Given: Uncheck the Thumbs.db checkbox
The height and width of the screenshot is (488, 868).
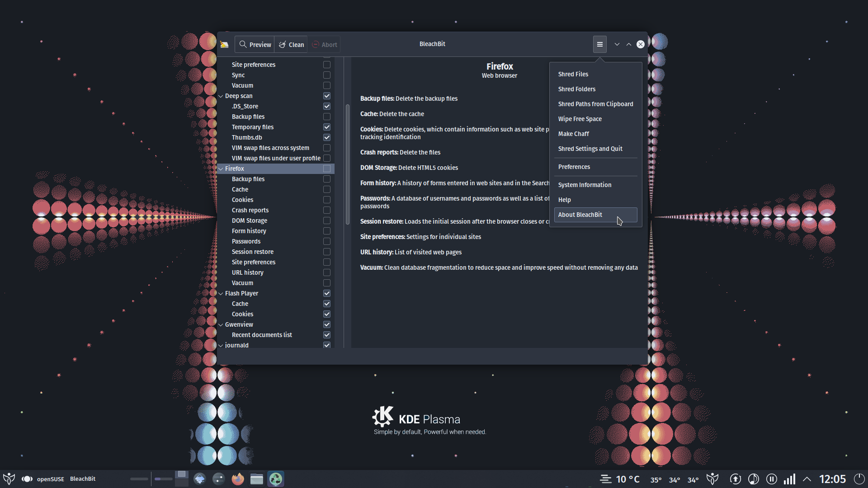Looking at the screenshot, I should [x=327, y=137].
